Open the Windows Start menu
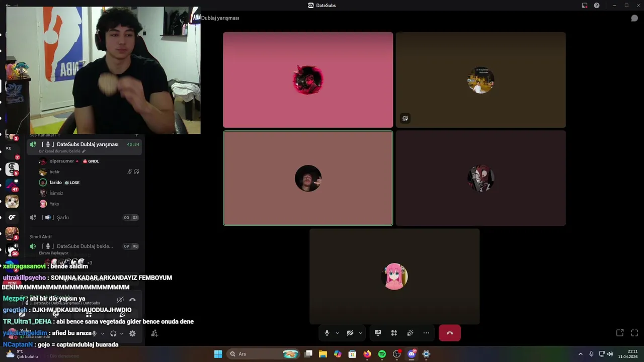Image resolution: width=644 pixels, height=362 pixels. tap(218, 354)
